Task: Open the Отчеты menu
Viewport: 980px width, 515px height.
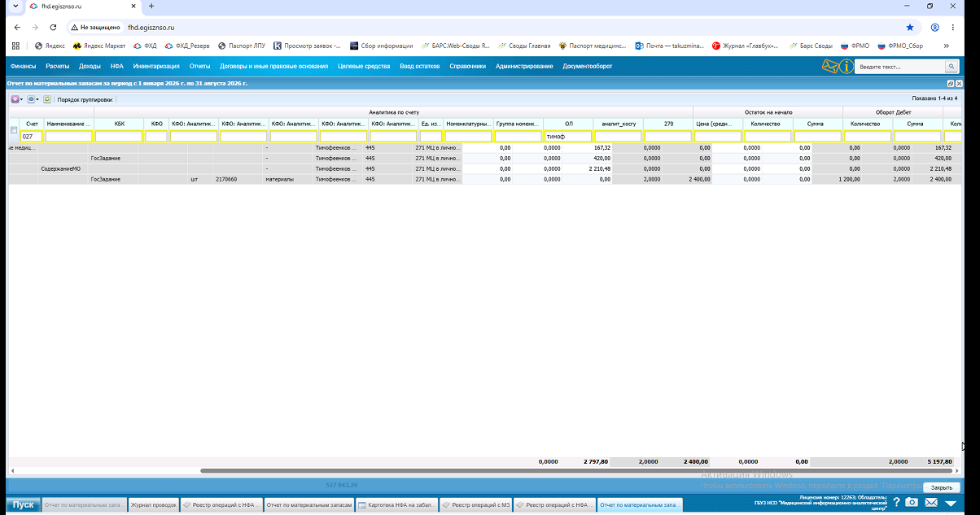Action: tap(199, 66)
